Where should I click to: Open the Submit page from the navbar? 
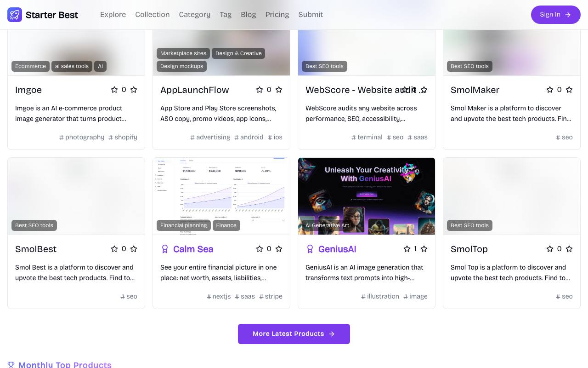coord(311,15)
